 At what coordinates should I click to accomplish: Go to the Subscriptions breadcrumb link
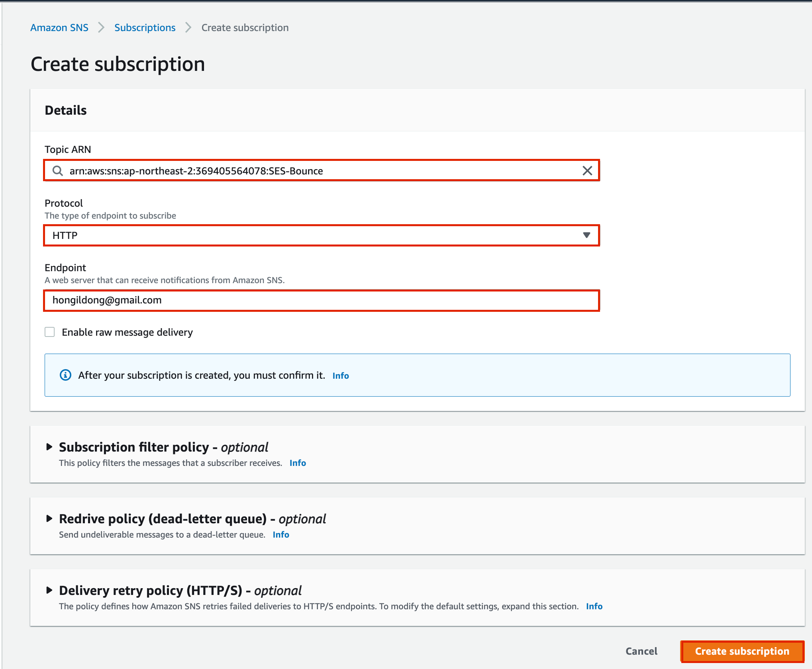click(x=145, y=27)
